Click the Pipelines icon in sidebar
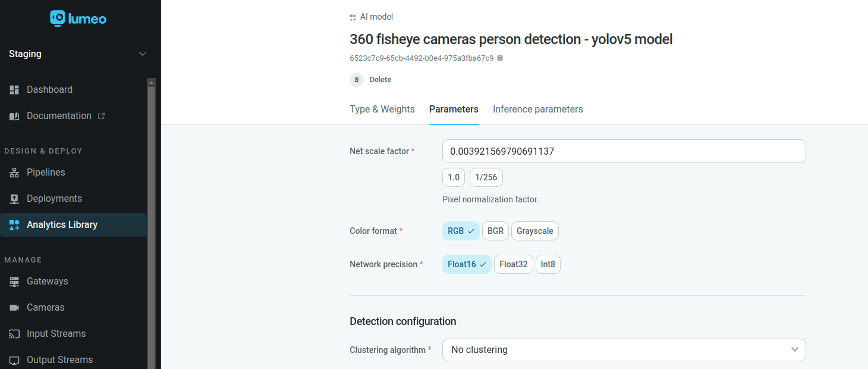Viewport: 868px width, 369px height. (15, 173)
